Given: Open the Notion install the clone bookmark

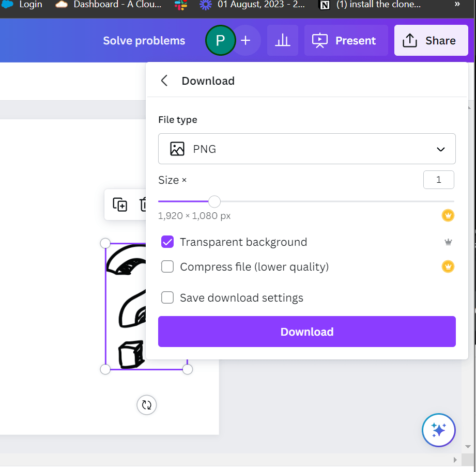Looking at the screenshot, I should coord(371,5).
